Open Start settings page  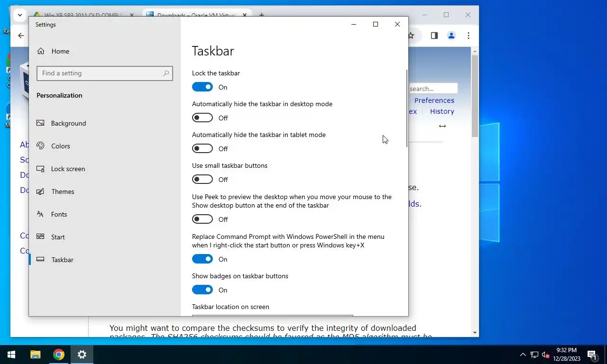click(x=58, y=237)
